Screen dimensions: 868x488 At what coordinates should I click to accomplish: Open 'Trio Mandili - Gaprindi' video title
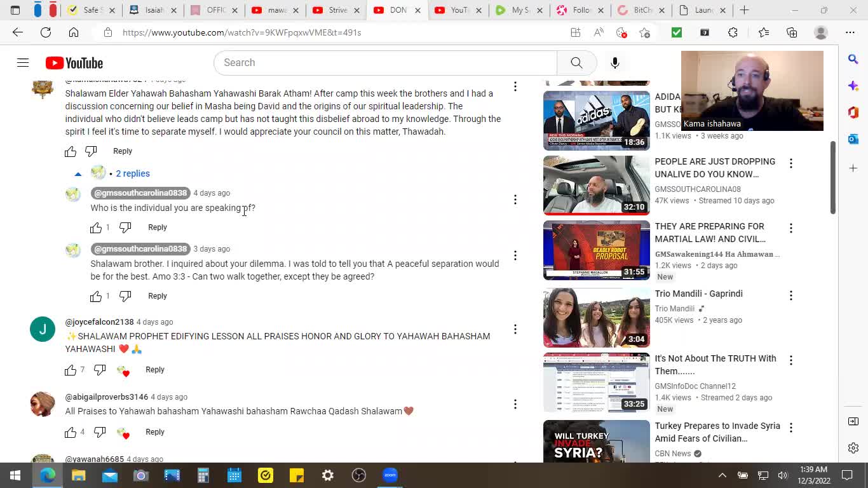(x=698, y=294)
